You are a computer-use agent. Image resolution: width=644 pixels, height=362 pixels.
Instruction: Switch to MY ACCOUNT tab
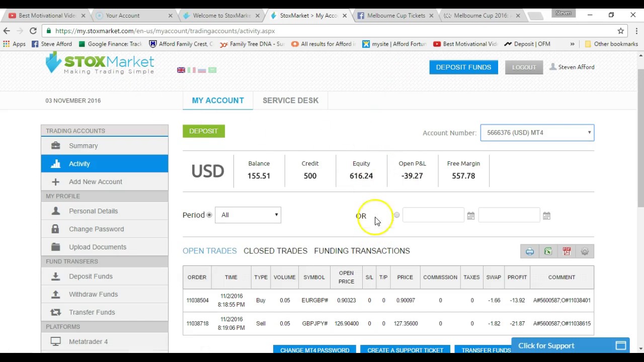[x=218, y=101]
